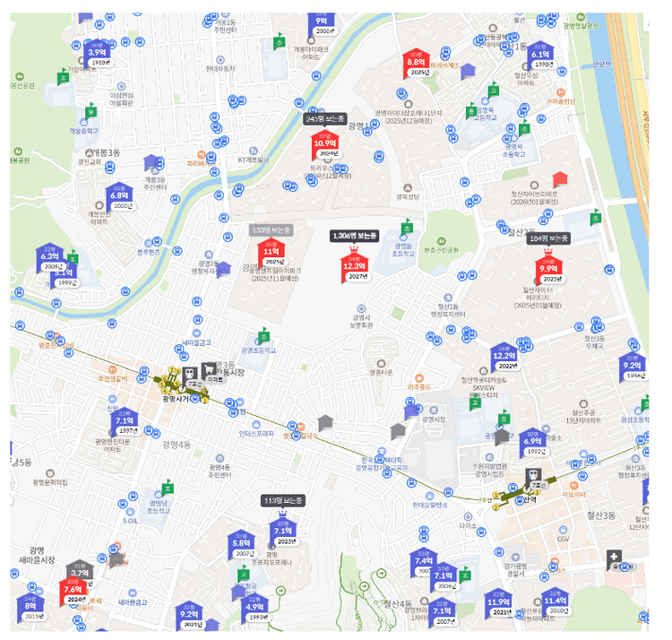Open the 7.1억 2023년 crowned marker
Screen dimensions: 672x640
[283, 530]
